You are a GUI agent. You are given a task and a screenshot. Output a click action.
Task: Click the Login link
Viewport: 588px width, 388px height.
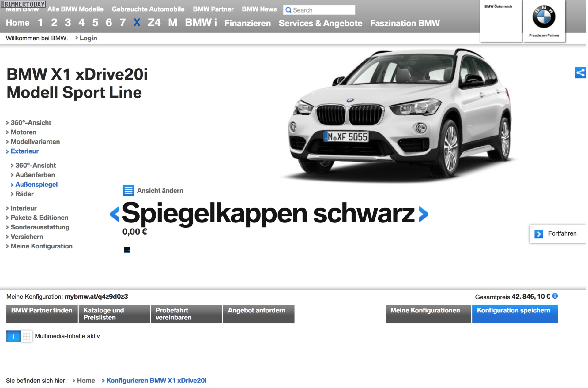[x=88, y=38]
